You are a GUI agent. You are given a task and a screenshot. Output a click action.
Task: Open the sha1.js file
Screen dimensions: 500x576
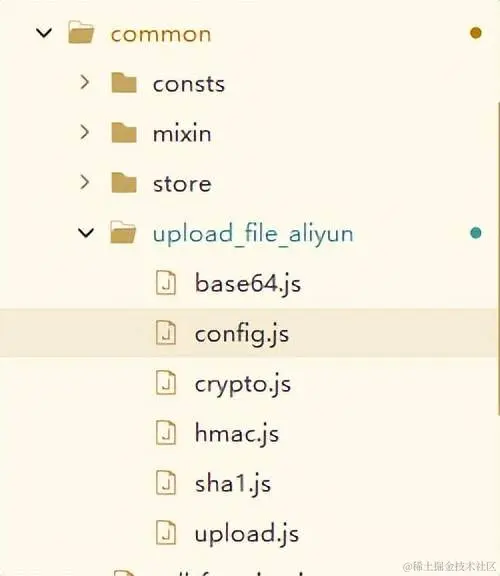click(x=233, y=484)
